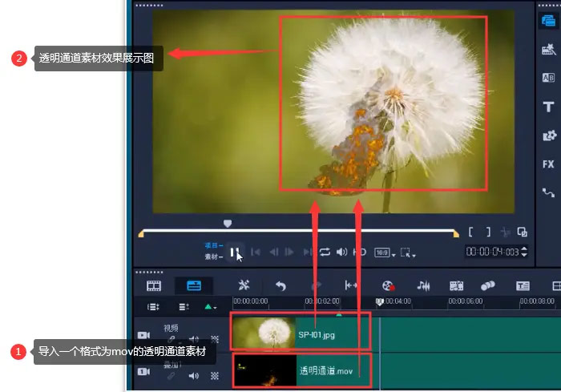This screenshot has width=561, height=392.
Task: Open the Graphics library icon
Action: [x=549, y=135]
